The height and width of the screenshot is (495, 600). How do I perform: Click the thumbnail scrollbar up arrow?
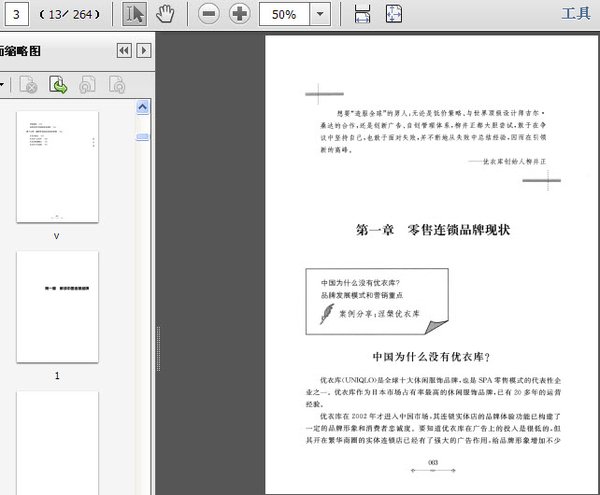tap(142, 106)
